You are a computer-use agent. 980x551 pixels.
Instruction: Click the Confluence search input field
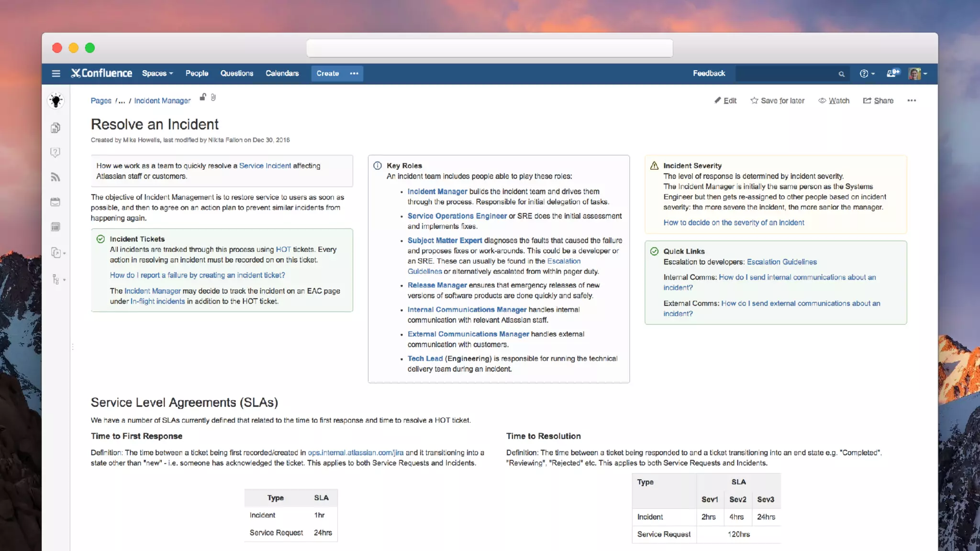click(x=785, y=74)
